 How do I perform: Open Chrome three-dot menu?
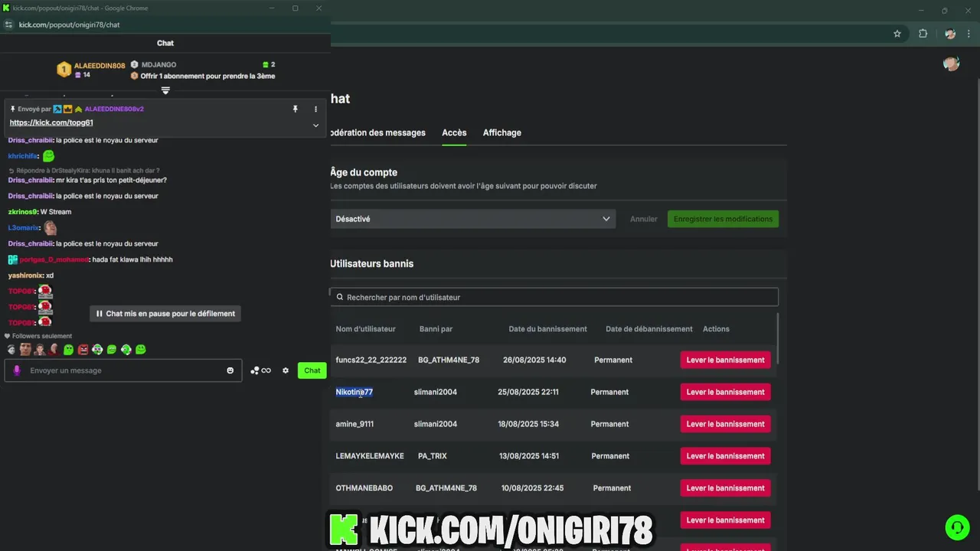pyautogui.click(x=970, y=34)
